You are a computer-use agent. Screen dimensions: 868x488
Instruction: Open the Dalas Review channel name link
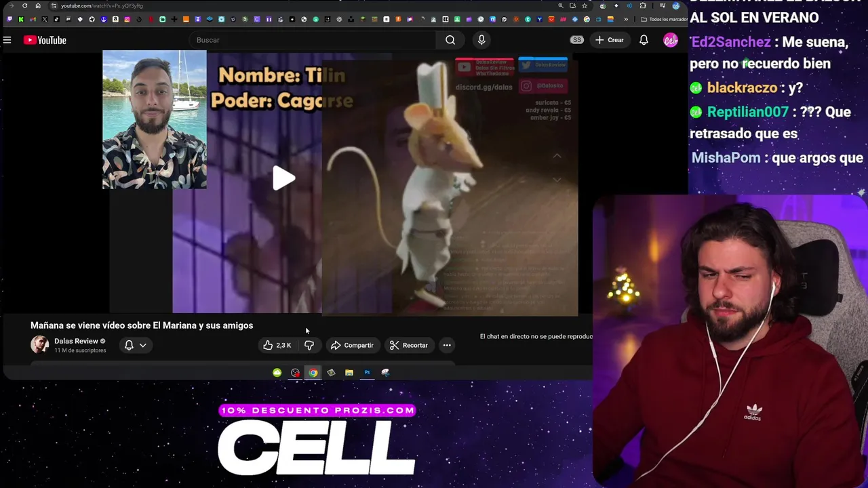click(x=76, y=341)
